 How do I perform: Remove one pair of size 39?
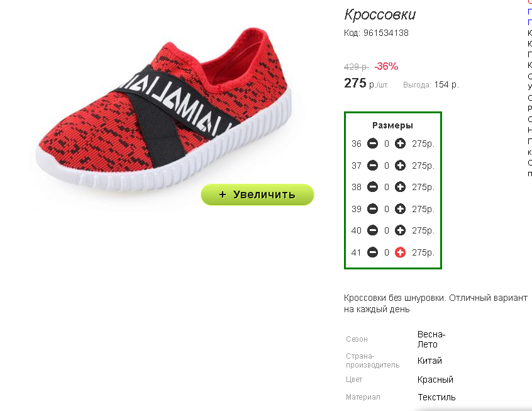pyautogui.click(x=372, y=208)
